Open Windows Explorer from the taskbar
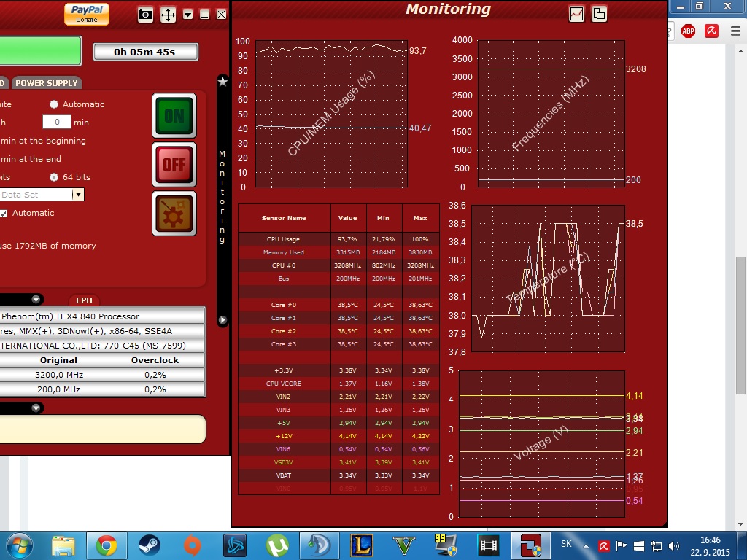 [63, 545]
